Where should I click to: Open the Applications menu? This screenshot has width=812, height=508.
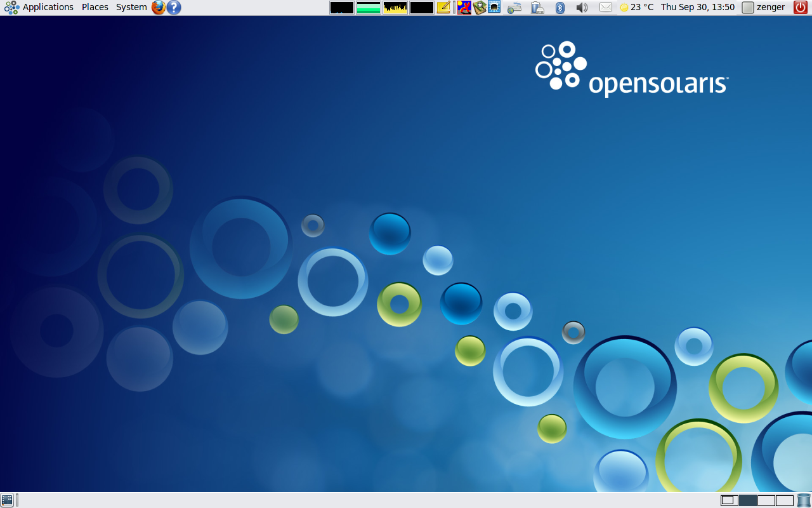[x=39, y=7]
